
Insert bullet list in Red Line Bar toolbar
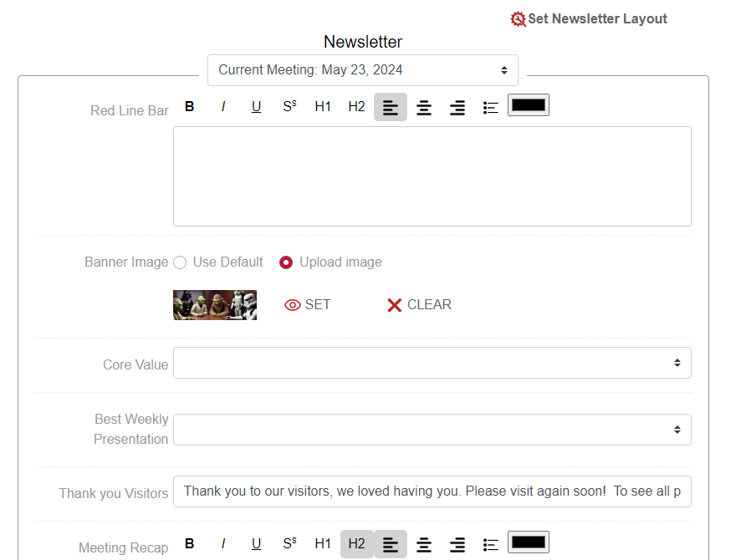pyautogui.click(x=491, y=107)
